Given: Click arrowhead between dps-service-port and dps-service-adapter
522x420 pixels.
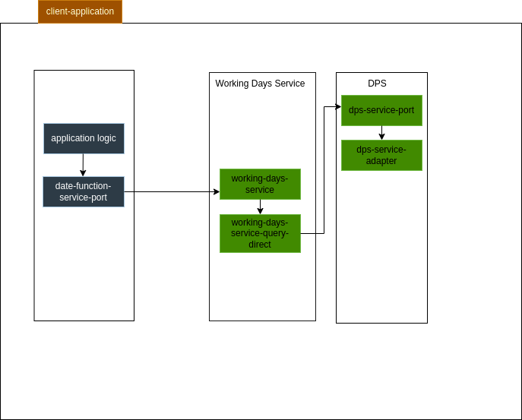Looking at the screenshot, I should point(381,137).
